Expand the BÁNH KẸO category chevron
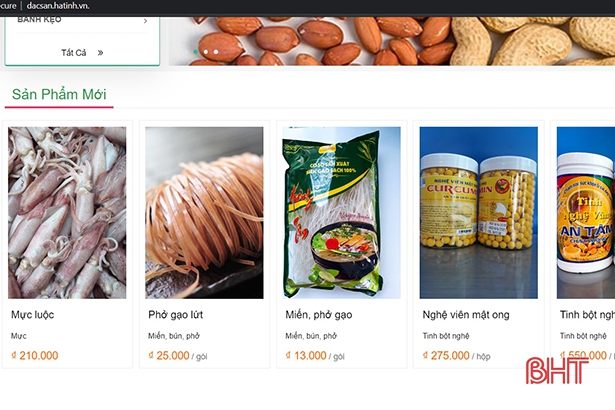This screenshot has width=615, height=410. pyautogui.click(x=146, y=21)
